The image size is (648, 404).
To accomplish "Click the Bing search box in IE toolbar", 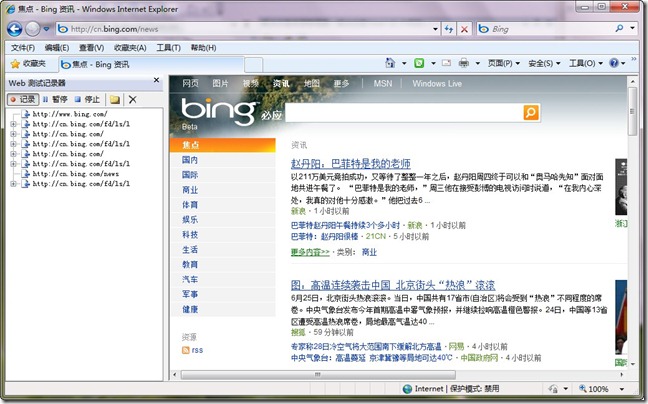I will [x=545, y=29].
